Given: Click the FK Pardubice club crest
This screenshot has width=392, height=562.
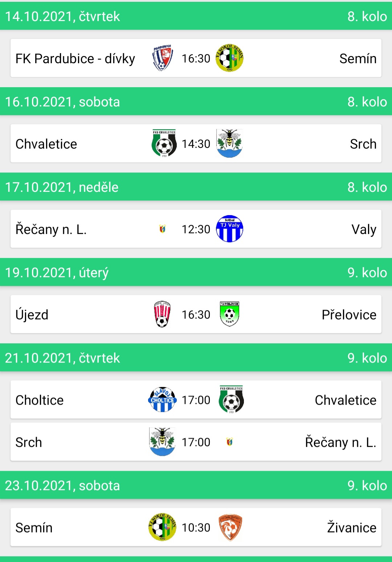Looking at the screenshot, I should click(162, 58).
